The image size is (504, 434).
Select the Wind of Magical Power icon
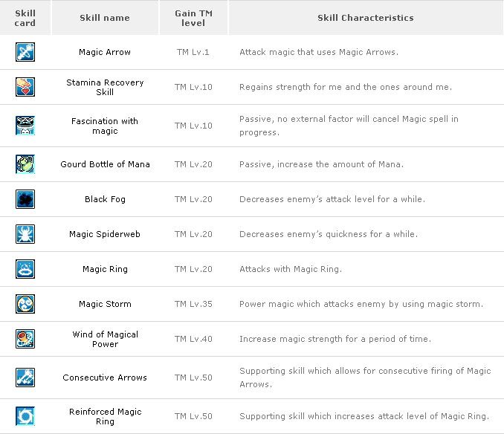pyautogui.click(x=25, y=339)
